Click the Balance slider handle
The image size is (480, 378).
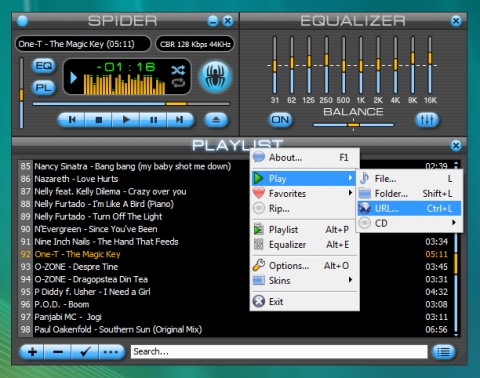(353, 125)
